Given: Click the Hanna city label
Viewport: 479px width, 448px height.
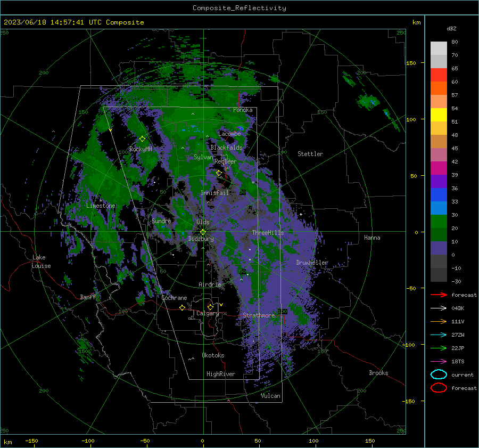Looking at the screenshot, I should pos(372,238).
